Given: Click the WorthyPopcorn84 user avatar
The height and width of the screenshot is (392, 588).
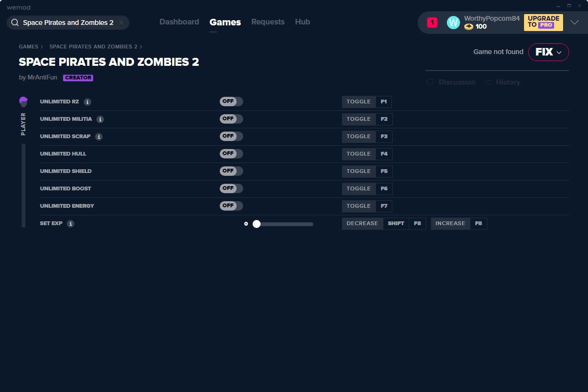Looking at the screenshot, I should 453,23.
